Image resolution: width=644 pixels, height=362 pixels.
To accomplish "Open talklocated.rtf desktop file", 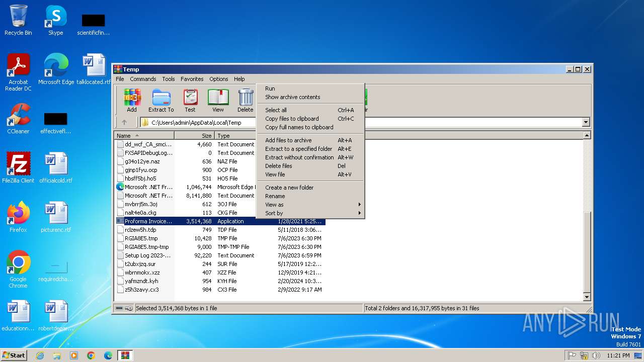I will click(x=94, y=69).
